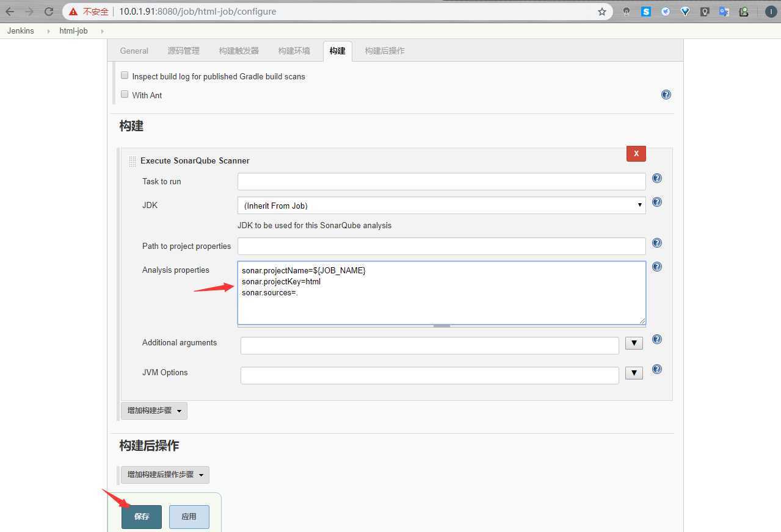Click the JDK description text below dropdown
Viewport: 781px width, 532px height.
tap(314, 226)
